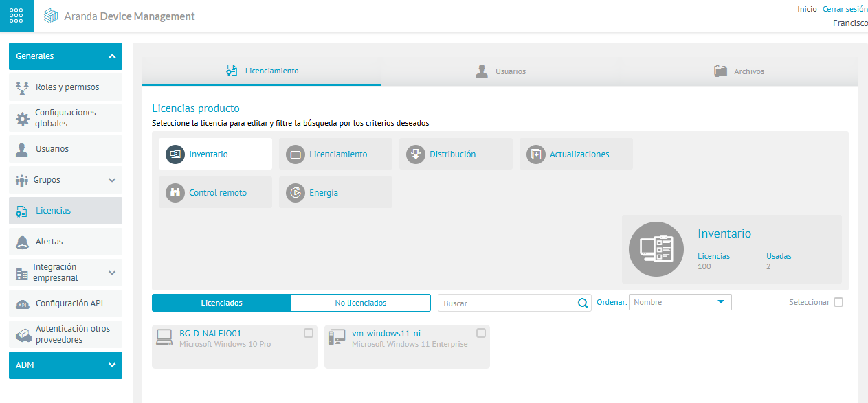Click the Distribución download icon

416,154
